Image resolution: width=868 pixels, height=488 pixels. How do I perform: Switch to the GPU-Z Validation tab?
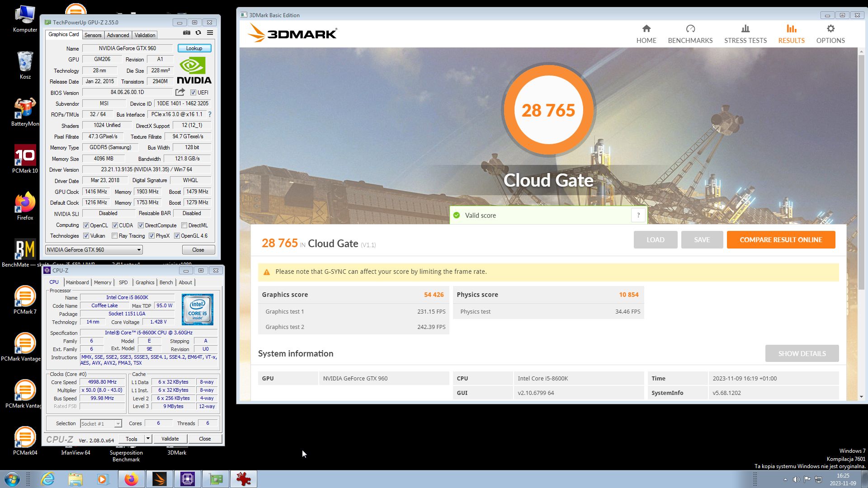tap(145, 35)
